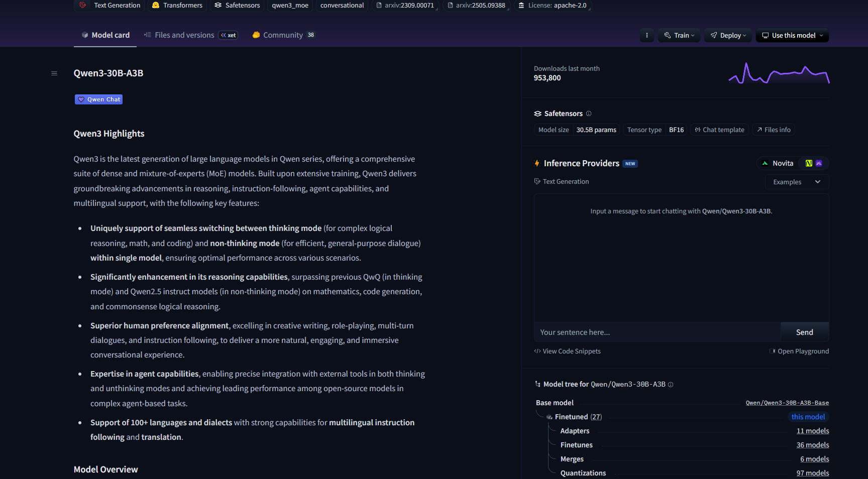The width and height of the screenshot is (868, 479).
Task: Click the downloads last month chart
Action: (779, 73)
